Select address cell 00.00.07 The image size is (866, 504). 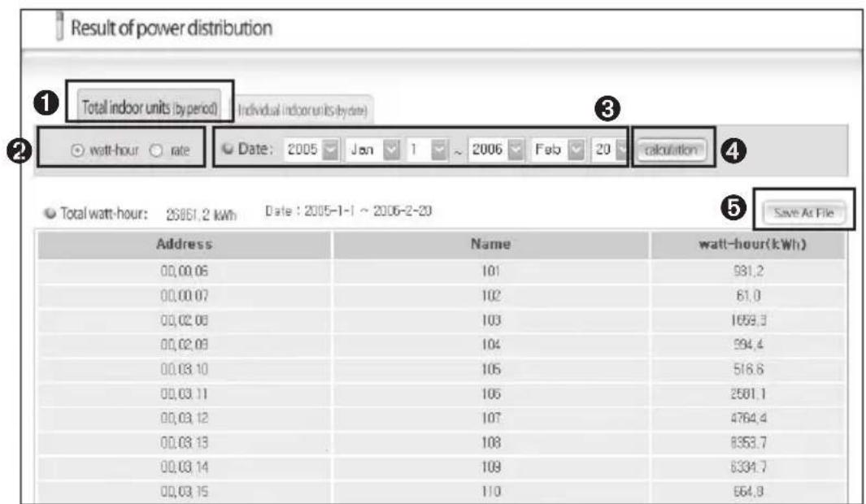point(185,296)
